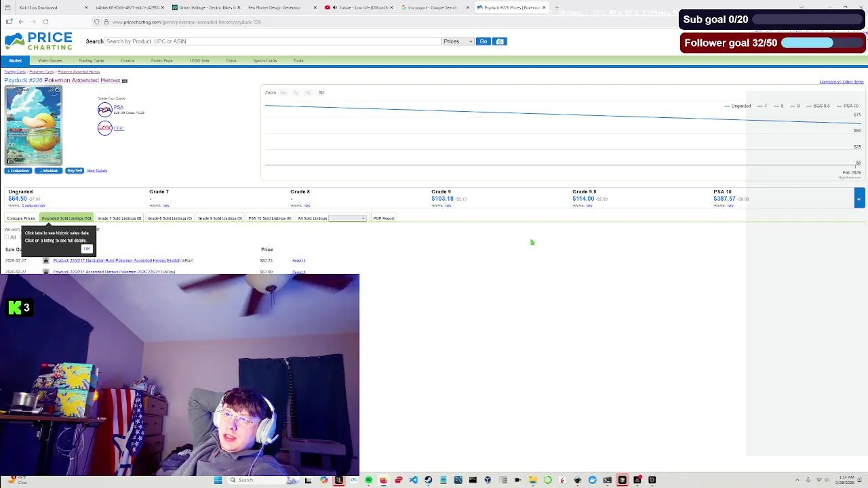Screen dimensions: 868x488
Task: Toggle the grade 9 series in legend
Action: pyautogui.click(x=795, y=106)
